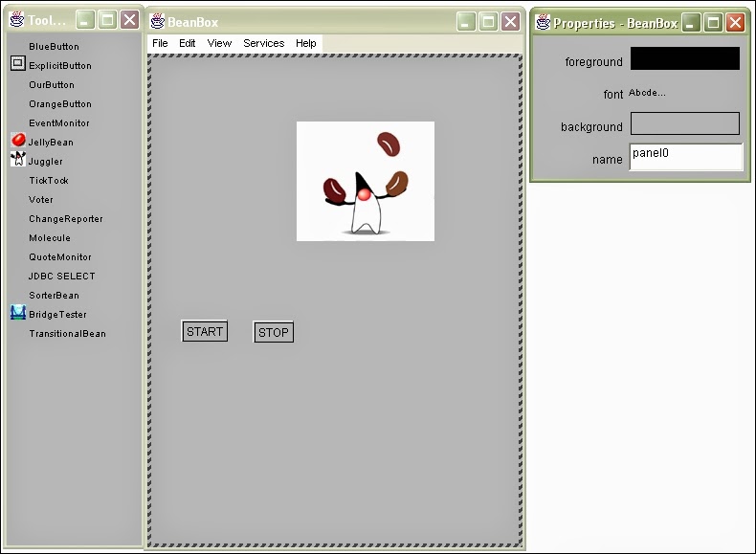756x554 pixels.
Task: Click the Properties window Java cup icon
Action: [x=544, y=22]
